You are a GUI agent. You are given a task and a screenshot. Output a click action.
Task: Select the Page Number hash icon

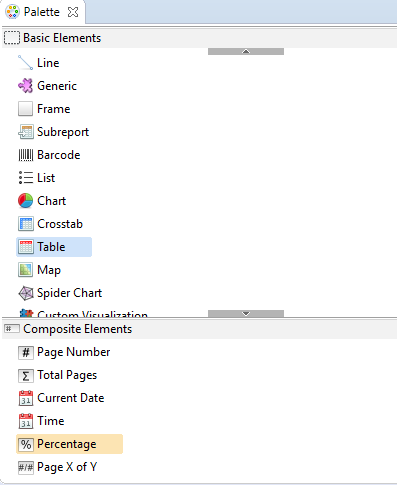pyautogui.click(x=25, y=352)
